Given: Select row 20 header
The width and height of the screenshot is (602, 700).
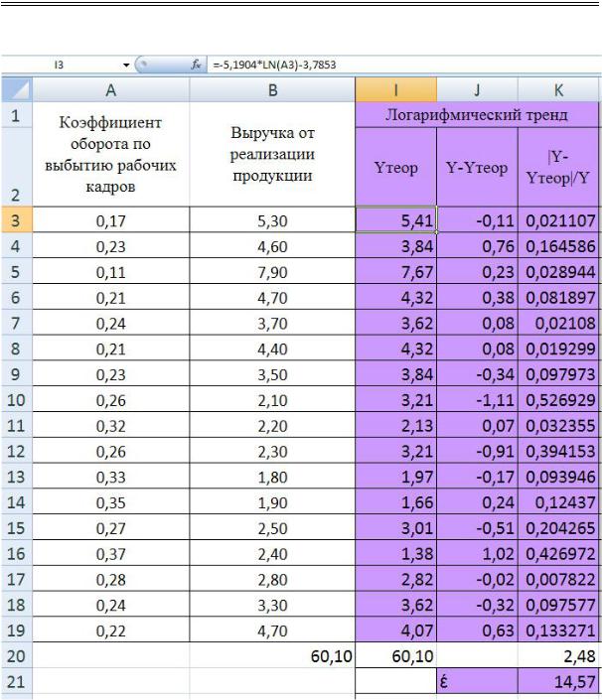Looking at the screenshot, I should pyautogui.click(x=17, y=655).
